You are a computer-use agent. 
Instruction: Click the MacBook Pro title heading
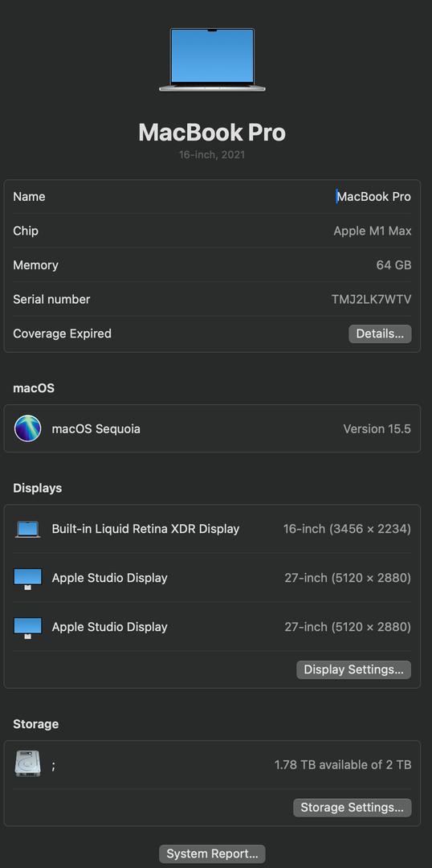pyautogui.click(x=213, y=133)
